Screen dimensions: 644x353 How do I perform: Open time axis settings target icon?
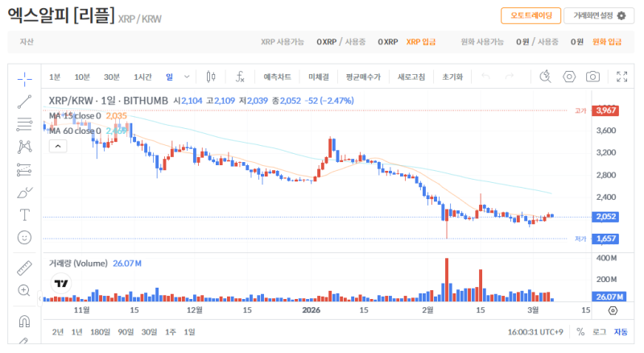pyautogui.click(x=613, y=310)
